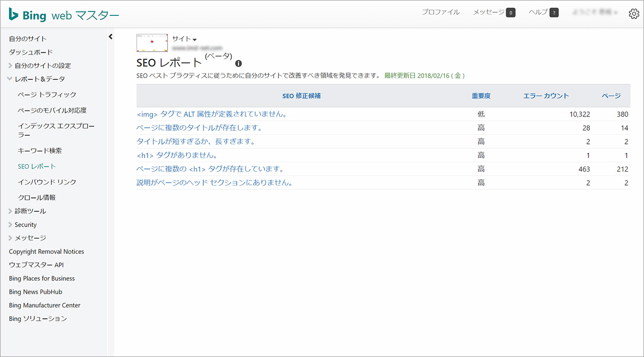Open <h1> タグがありません issue
The image size is (644, 357).
[x=177, y=156]
